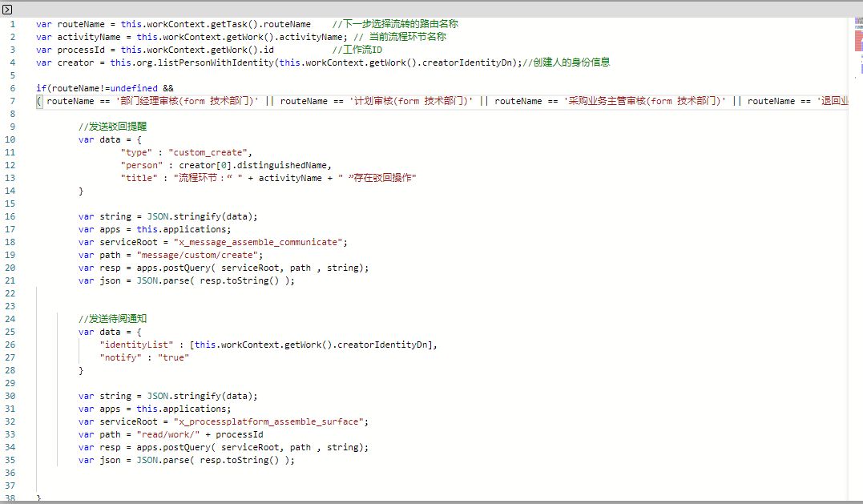Click line number 25 in the gutter
863x504 pixels.
click(10, 333)
